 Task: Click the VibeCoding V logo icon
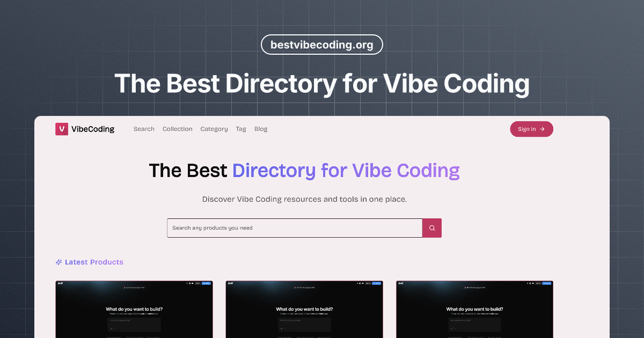coord(61,129)
